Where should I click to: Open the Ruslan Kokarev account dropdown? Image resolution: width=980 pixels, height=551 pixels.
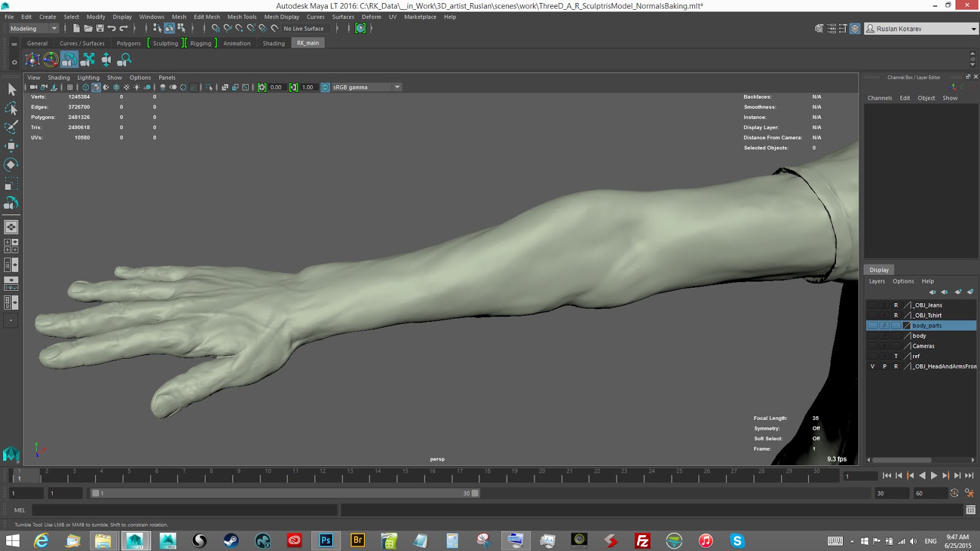click(973, 29)
